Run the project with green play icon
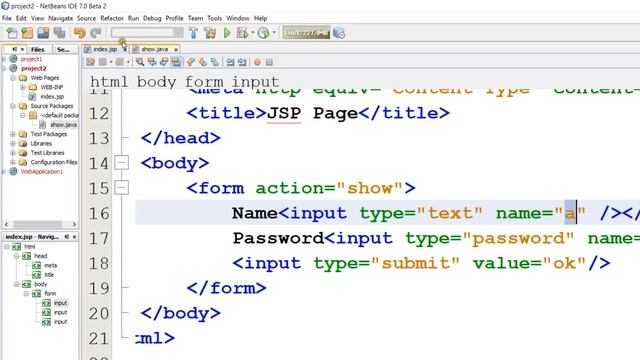Viewport: 640px width, 360px height. click(x=227, y=33)
